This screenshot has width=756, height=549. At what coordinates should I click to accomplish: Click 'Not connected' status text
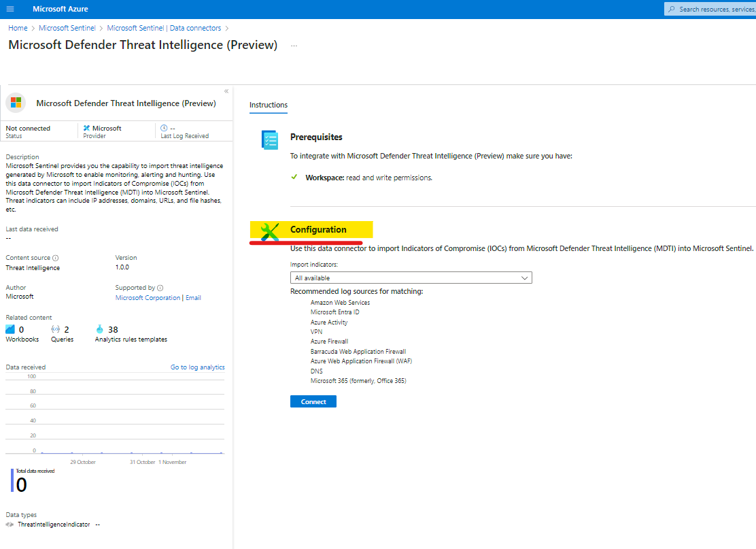(28, 129)
